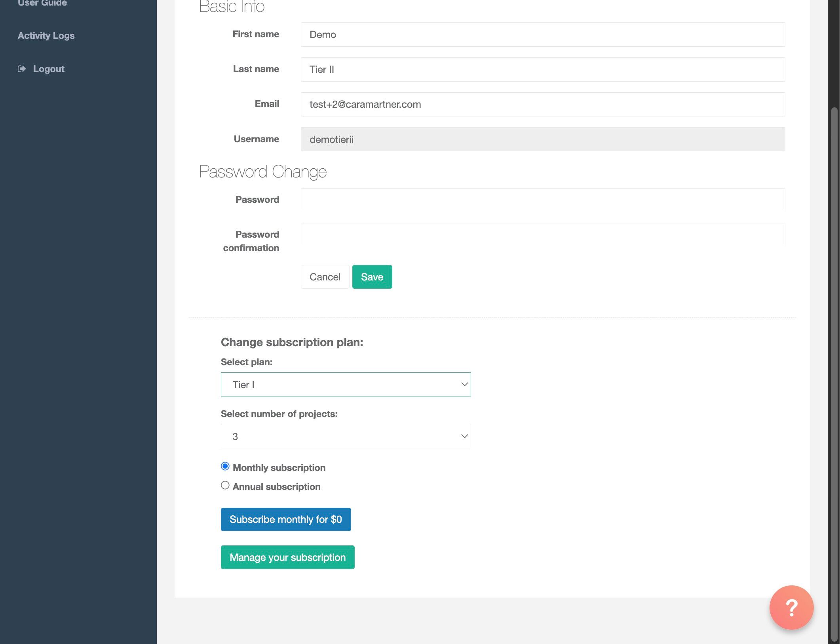The image size is (840, 644).
Task: Click the Monthly subscription label text
Action: pos(279,468)
